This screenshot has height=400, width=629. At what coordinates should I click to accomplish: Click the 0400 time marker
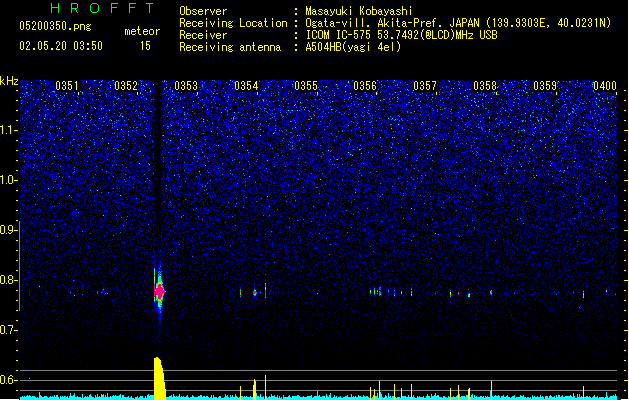(605, 86)
